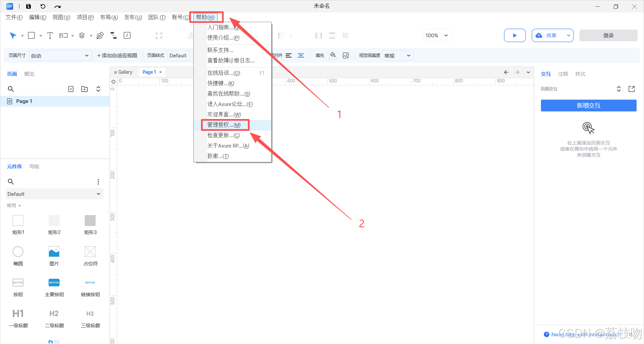This screenshot has height=344, width=644.
Task: Open page size 自动 dropdown
Action: pos(60,56)
